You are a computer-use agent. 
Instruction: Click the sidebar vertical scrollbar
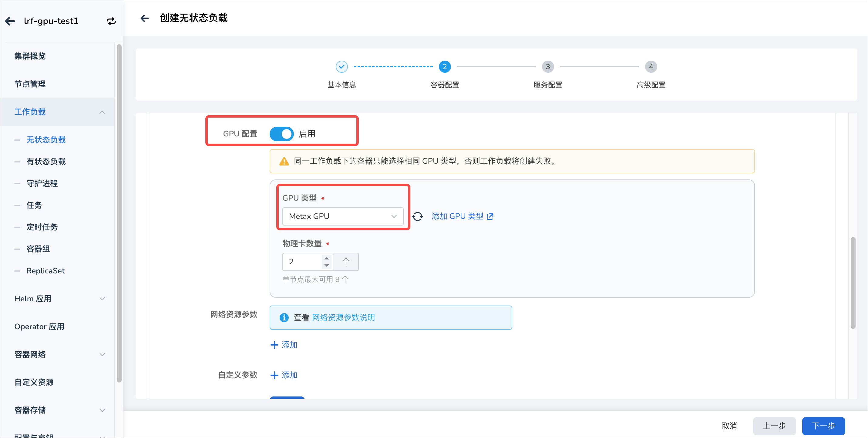(119, 213)
